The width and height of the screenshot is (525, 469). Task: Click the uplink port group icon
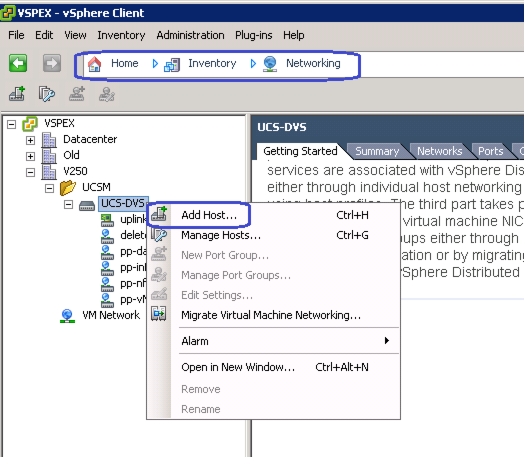point(107,220)
